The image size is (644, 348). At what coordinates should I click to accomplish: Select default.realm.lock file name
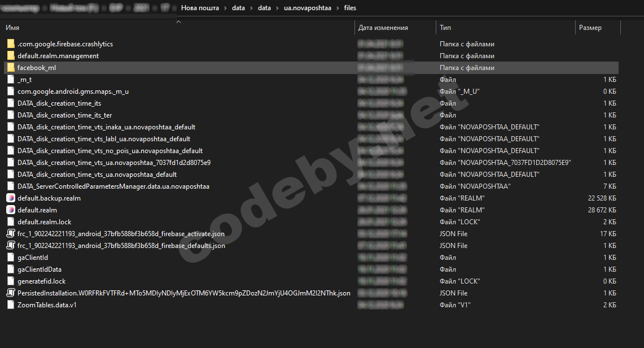point(45,222)
